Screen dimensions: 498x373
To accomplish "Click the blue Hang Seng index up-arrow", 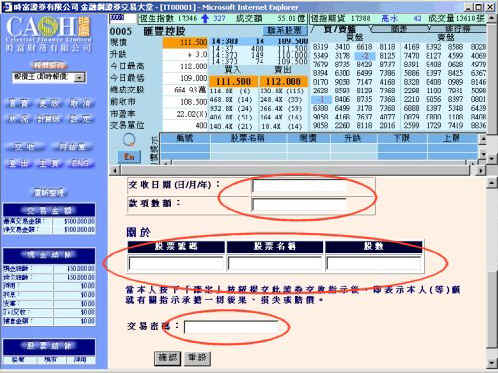I will pos(205,18).
